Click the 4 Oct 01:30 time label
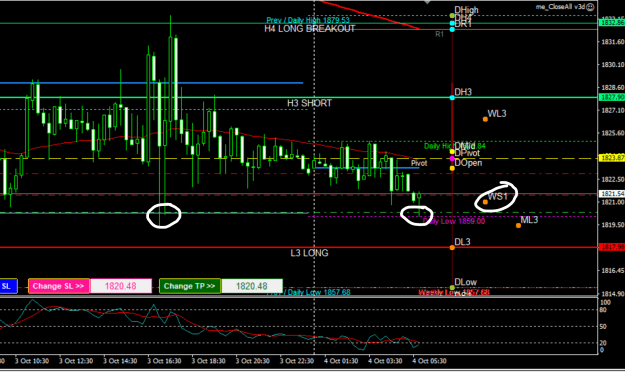The image size is (625, 372). [341, 361]
